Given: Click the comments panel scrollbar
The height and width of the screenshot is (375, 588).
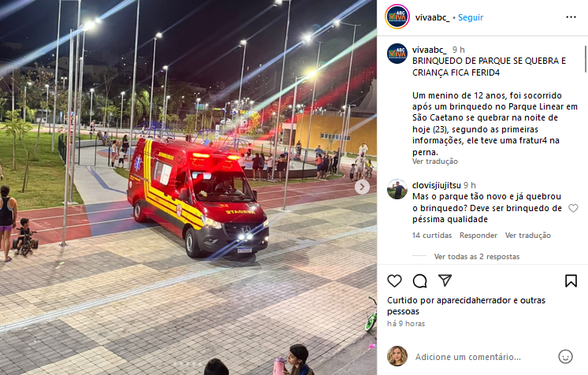Looking at the screenshot, I should [x=586, y=59].
